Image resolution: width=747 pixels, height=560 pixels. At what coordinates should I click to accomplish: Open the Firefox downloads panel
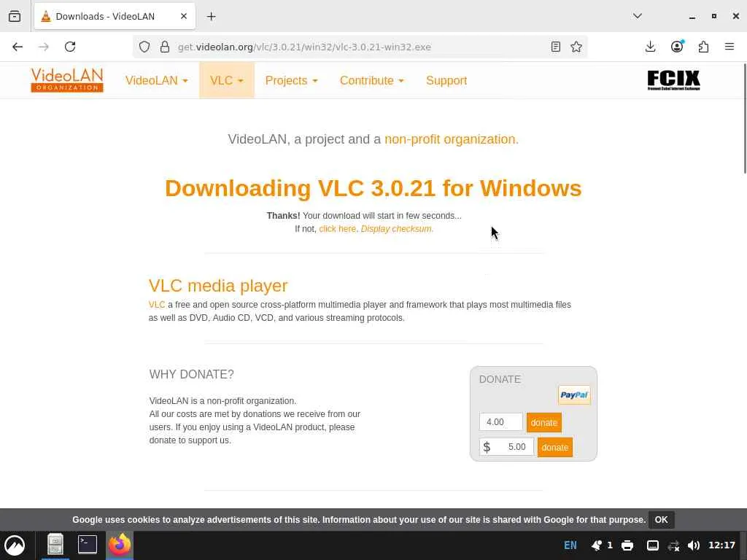(x=650, y=47)
